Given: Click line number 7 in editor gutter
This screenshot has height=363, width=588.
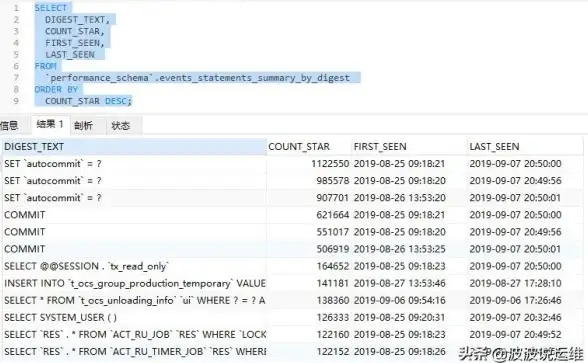Looking at the screenshot, I should pyautogui.click(x=16, y=78).
